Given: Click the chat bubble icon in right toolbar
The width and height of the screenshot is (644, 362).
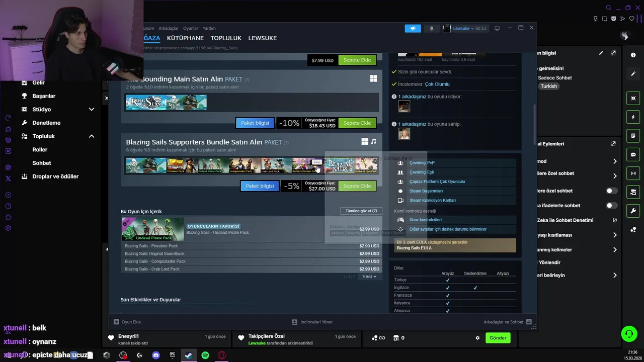Looking at the screenshot, I should point(633,155).
